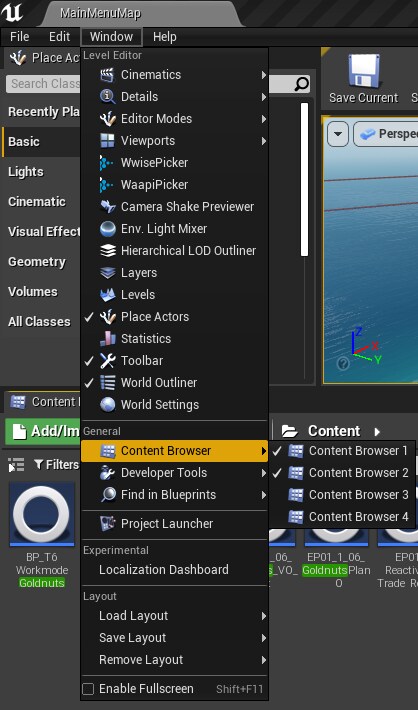Launch the Project Launcher icon entry
Screen dimensions: 418x710
coord(107,523)
